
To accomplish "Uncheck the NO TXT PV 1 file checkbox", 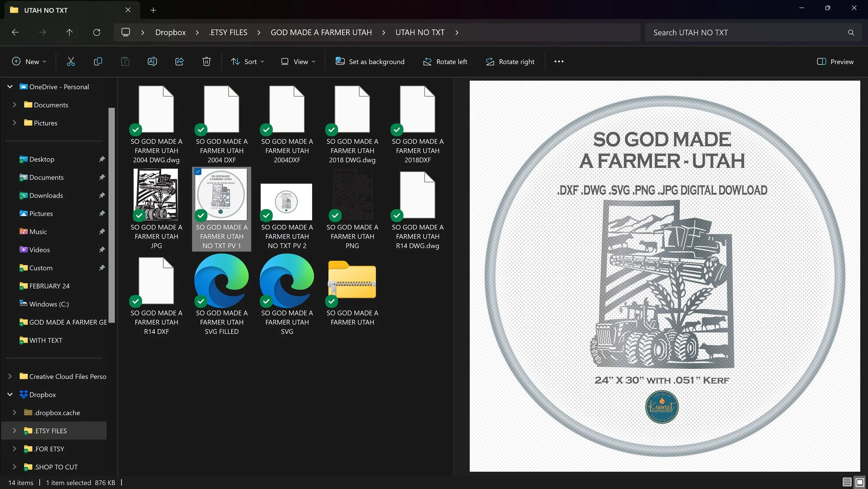I will [198, 171].
